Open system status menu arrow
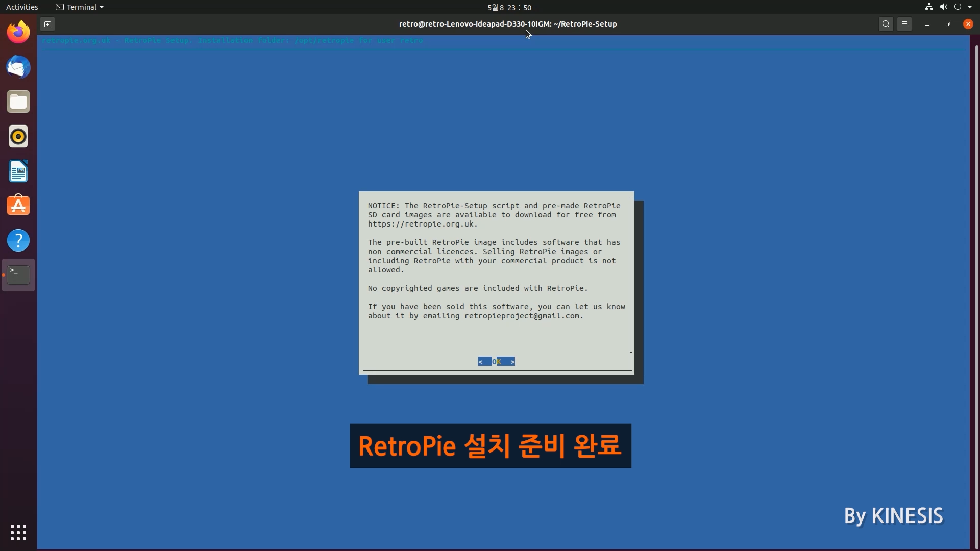Viewport: 980px width, 551px height. [x=970, y=7]
